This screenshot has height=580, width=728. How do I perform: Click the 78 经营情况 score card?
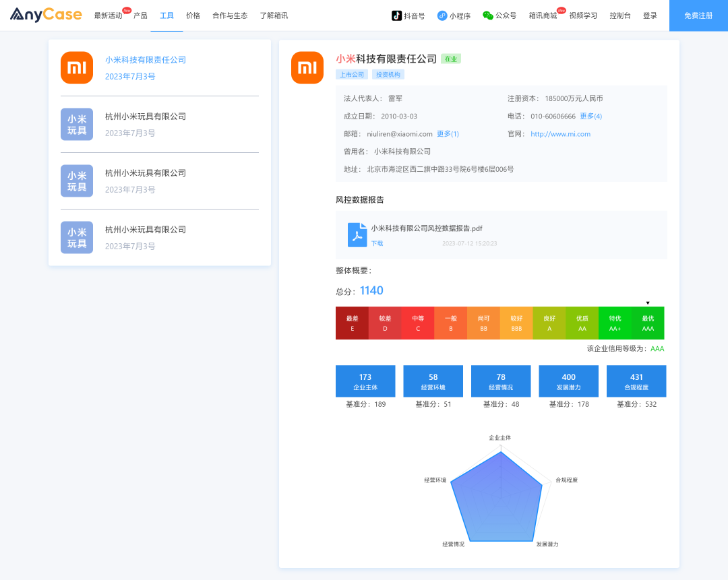click(501, 381)
